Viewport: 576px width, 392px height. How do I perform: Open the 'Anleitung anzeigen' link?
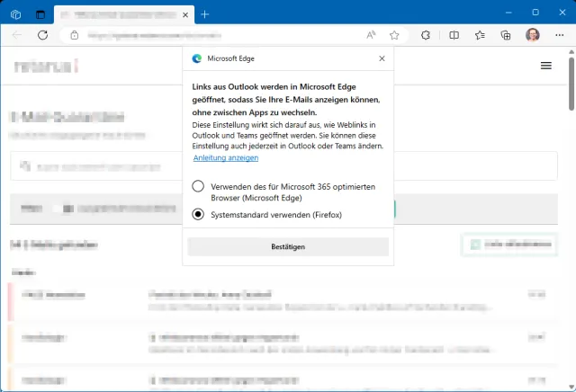[x=226, y=158]
